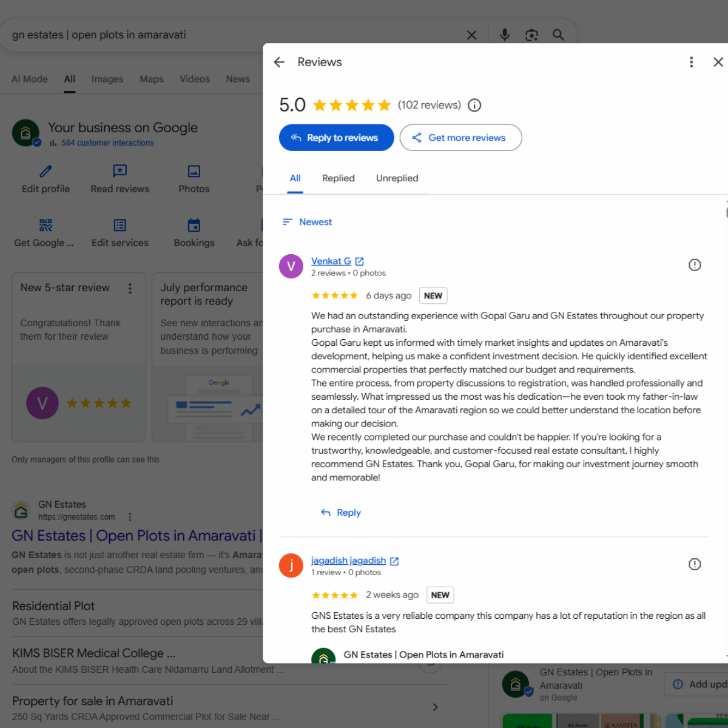Report Venkat G's review via flag icon
The image size is (728, 728).
(x=695, y=265)
